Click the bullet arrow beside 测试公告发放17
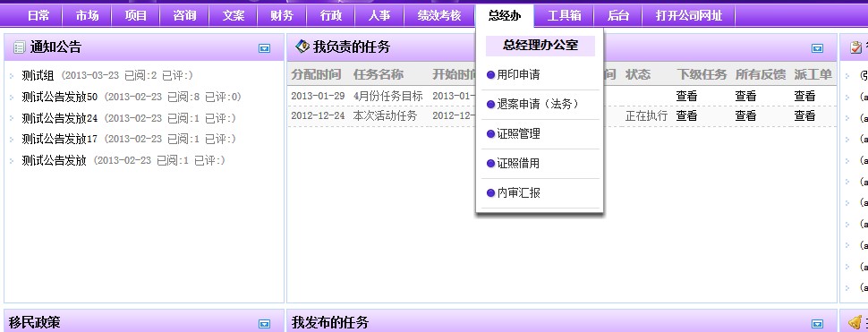Screen dimensions: 868x332 pos(12,140)
